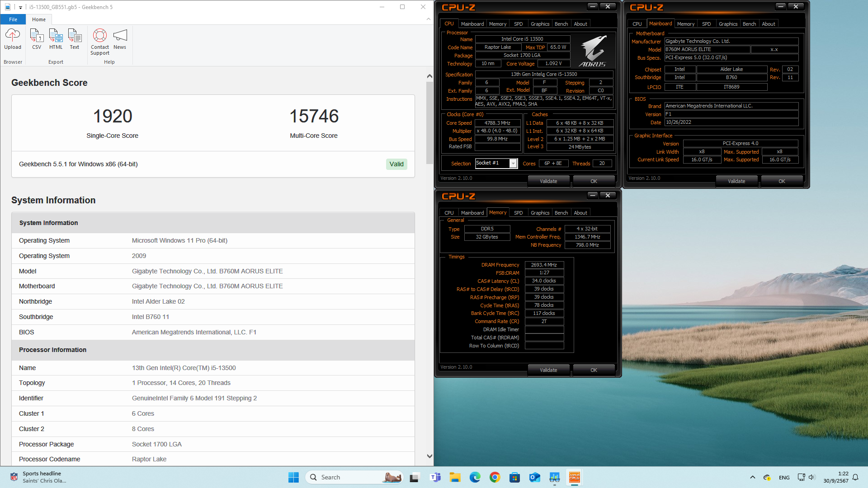The image size is (868, 488).
Task: Switch to Mainboard tab in CPU window
Action: pos(472,24)
